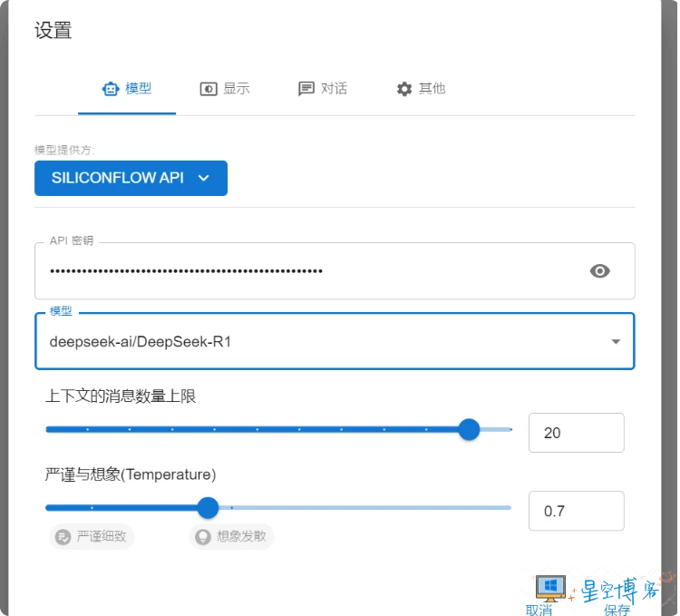The width and height of the screenshot is (680, 616).
Task: Click the display icon beside 显示
Action: pos(209,89)
